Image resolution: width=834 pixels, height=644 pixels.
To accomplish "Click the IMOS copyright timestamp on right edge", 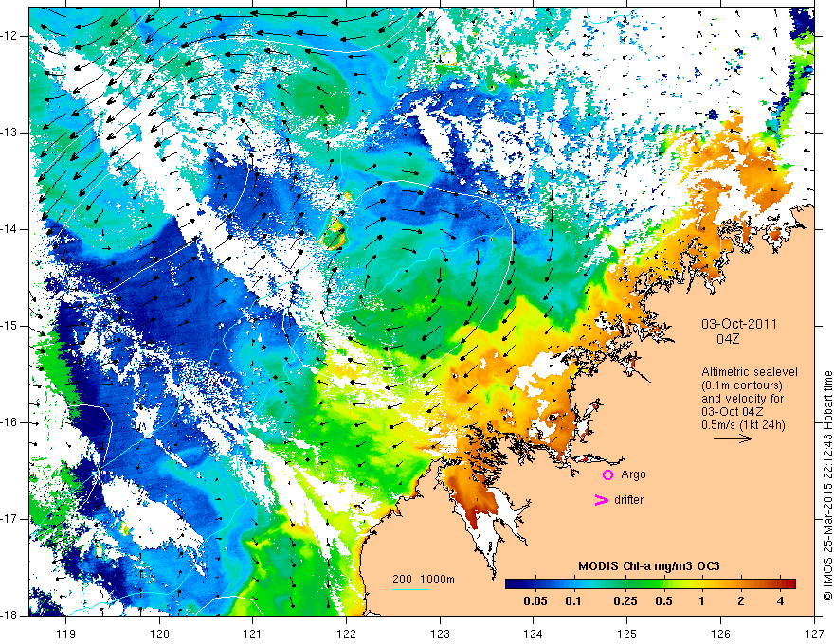I will point(827,486).
